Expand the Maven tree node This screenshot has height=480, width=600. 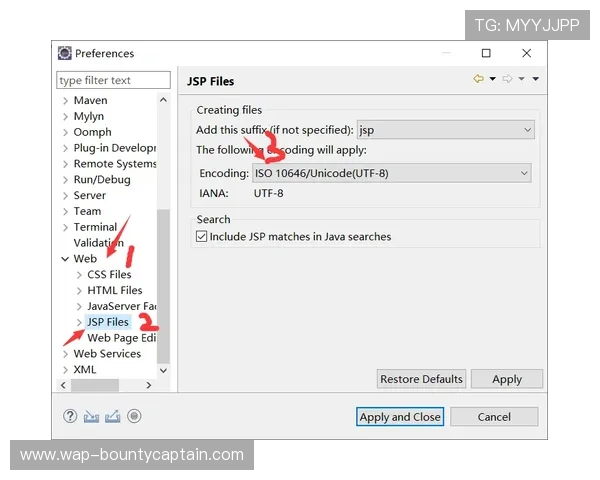point(65,100)
